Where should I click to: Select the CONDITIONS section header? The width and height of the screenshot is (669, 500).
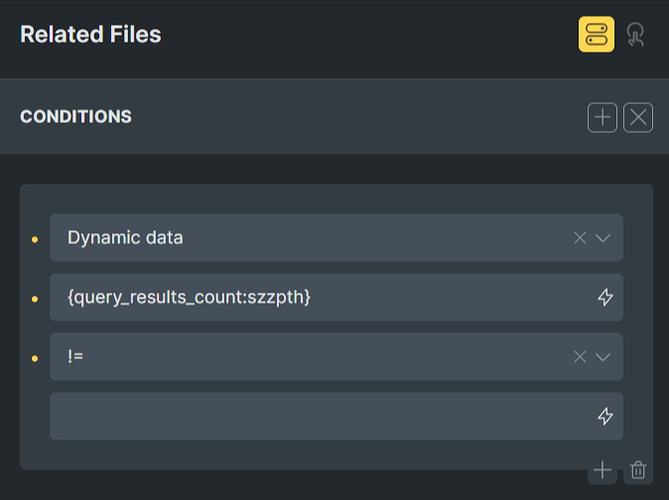click(x=76, y=117)
